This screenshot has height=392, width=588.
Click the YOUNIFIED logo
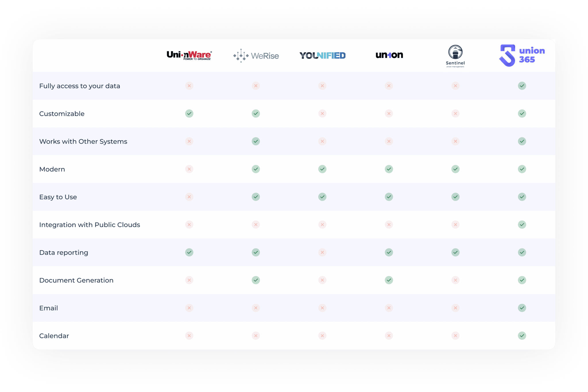point(322,55)
